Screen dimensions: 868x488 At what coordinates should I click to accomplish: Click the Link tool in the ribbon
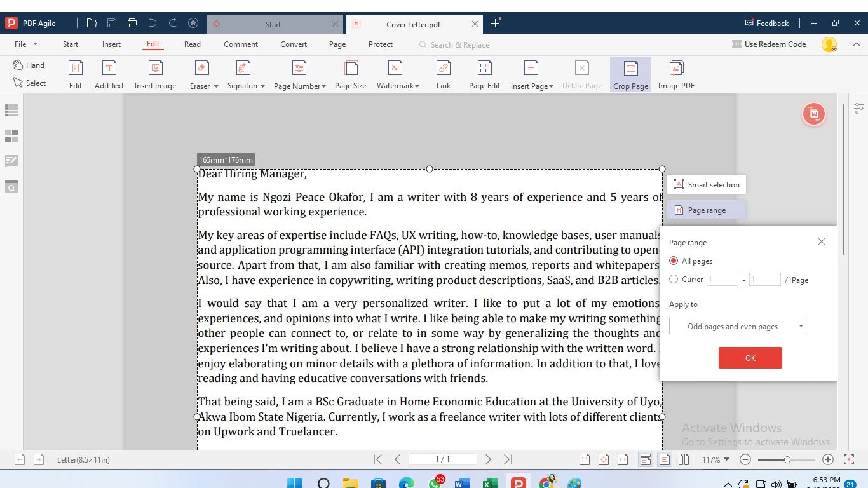[443, 73]
